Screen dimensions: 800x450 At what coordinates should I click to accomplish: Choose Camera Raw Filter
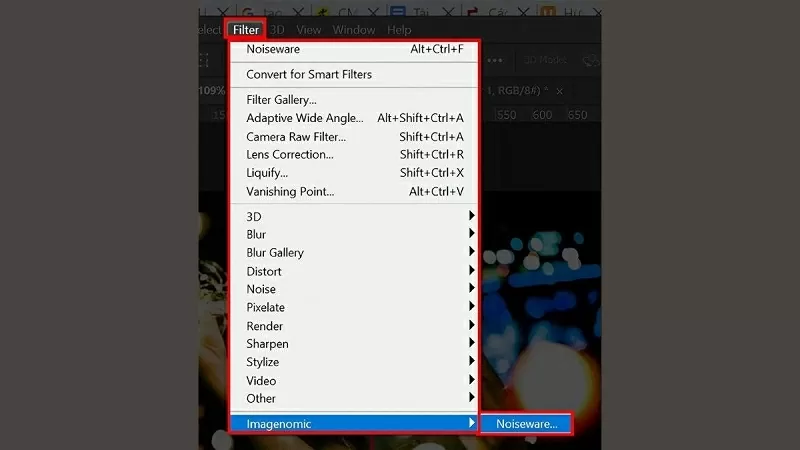pyautogui.click(x=296, y=136)
